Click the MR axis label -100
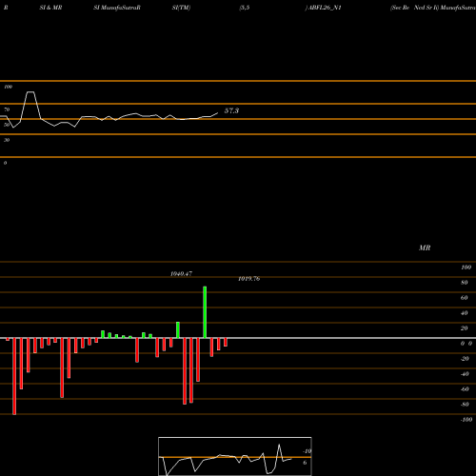This screenshot has height=476, width=476. pos(466,420)
